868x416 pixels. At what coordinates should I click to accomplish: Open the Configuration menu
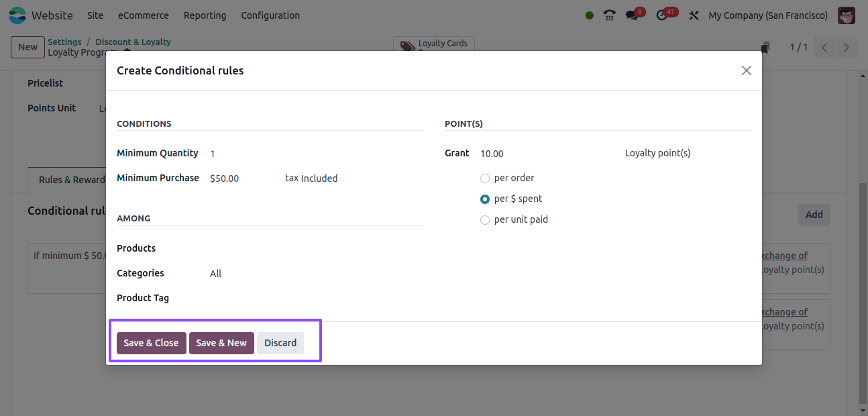click(270, 15)
